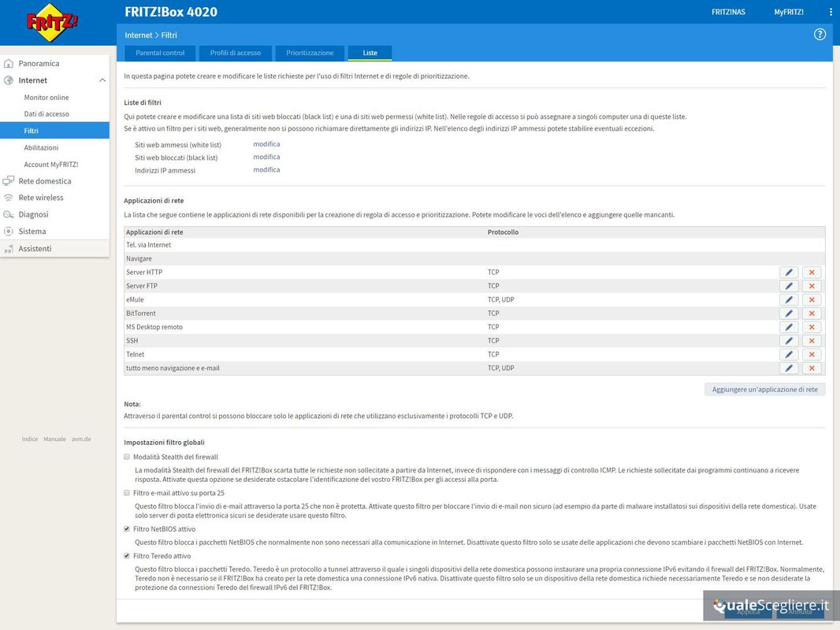Open Monitor online in sidebar
The width and height of the screenshot is (840, 630).
(46, 98)
